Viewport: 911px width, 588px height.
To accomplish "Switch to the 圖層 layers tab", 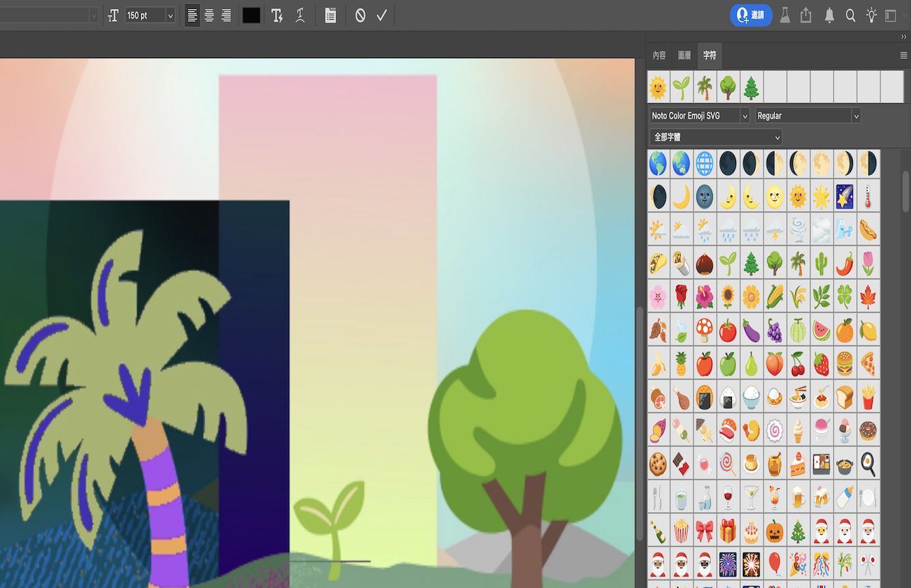I will click(x=683, y=55).
